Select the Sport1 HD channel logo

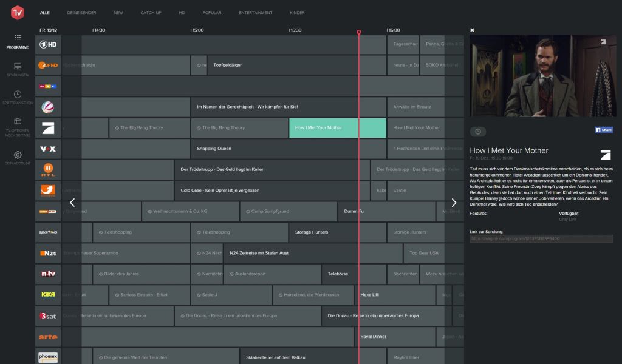[x=48, y=232]
